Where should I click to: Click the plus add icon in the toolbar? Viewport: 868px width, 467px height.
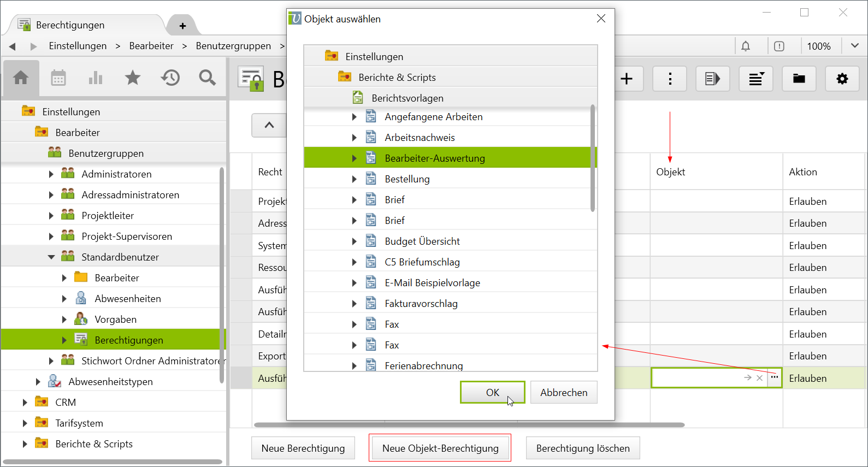pyautogui.click(x=627, y=79)
